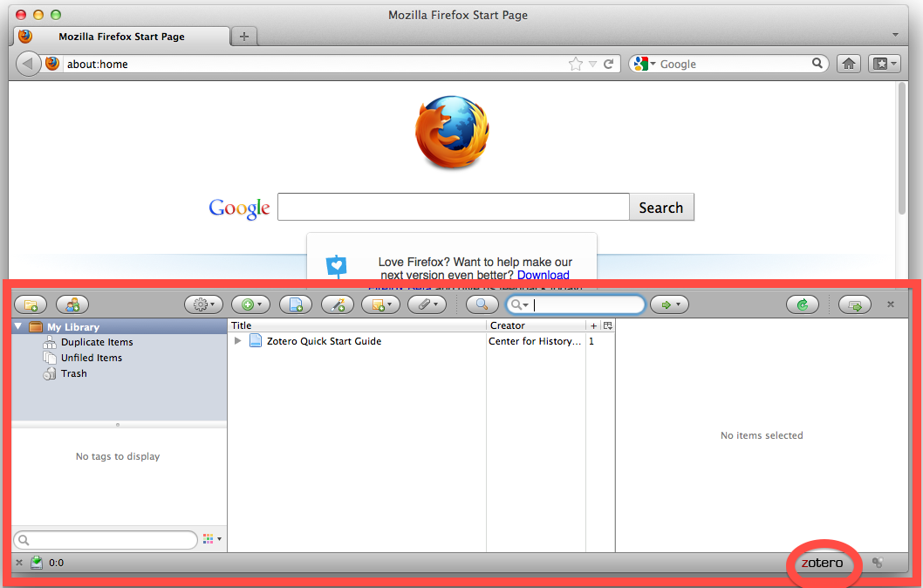Open the New Group icon

coord(72,304)
